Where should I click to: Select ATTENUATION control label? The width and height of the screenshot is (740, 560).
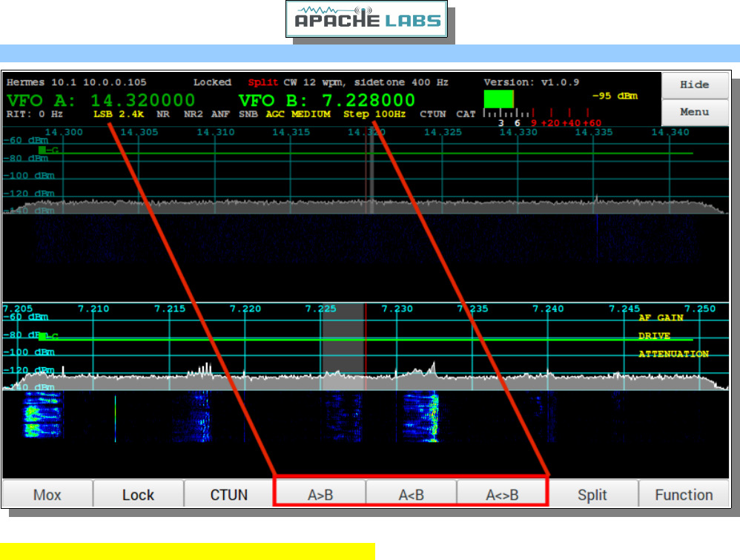click(673, 354)
